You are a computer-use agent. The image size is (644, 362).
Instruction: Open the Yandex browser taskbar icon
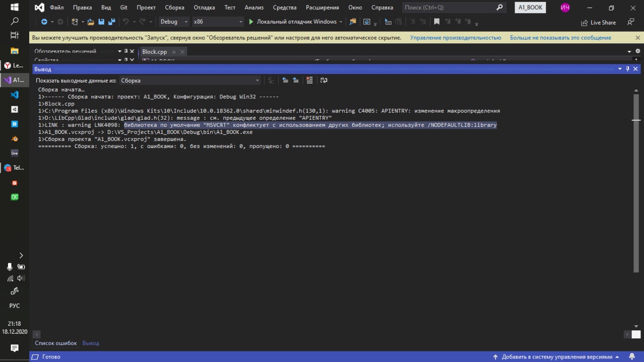click(14, 65)
